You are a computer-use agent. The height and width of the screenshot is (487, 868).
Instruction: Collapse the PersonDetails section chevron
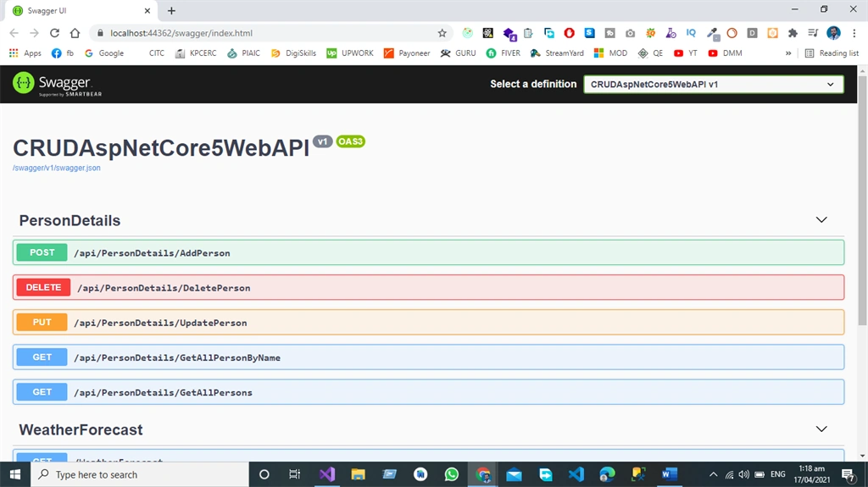point(821,219)
